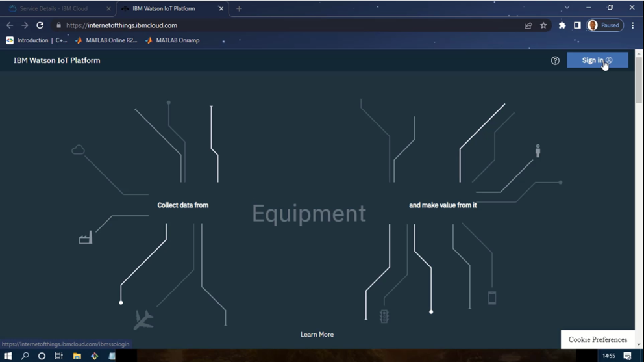
Task: Open a new browser tab
Action: [x=239, y=8]
